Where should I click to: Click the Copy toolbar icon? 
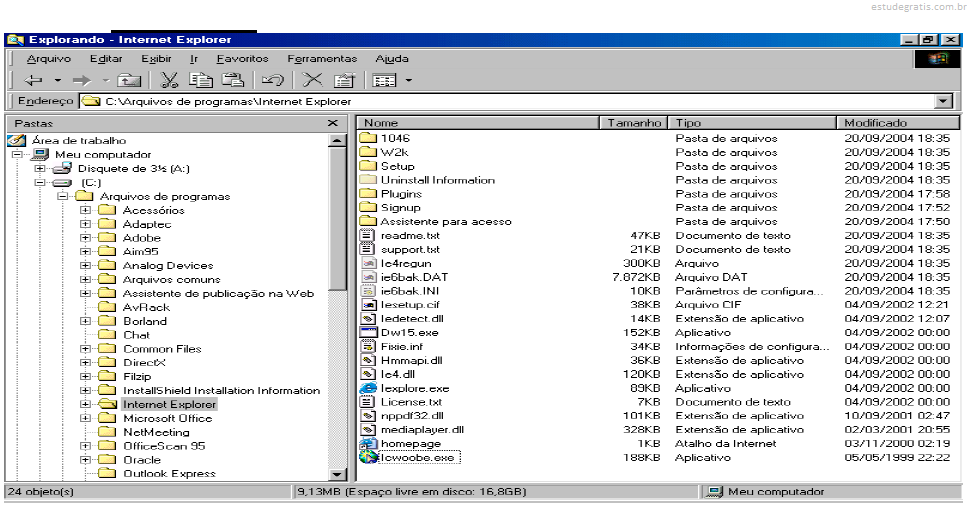pos(201,80)
